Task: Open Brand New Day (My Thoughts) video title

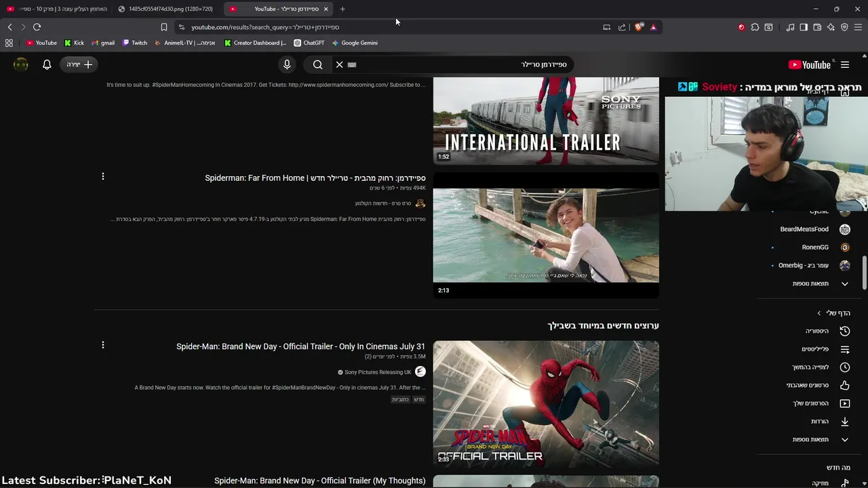Action: (x=320, y=481)
